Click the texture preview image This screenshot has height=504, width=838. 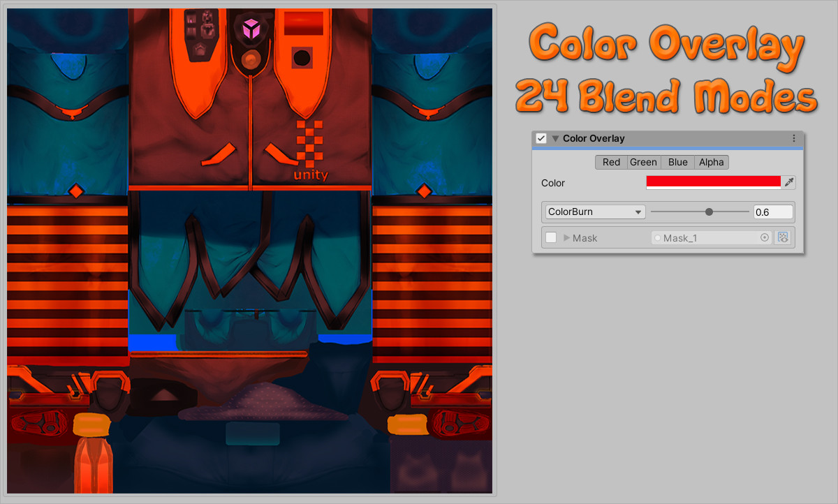coord(250,251)
